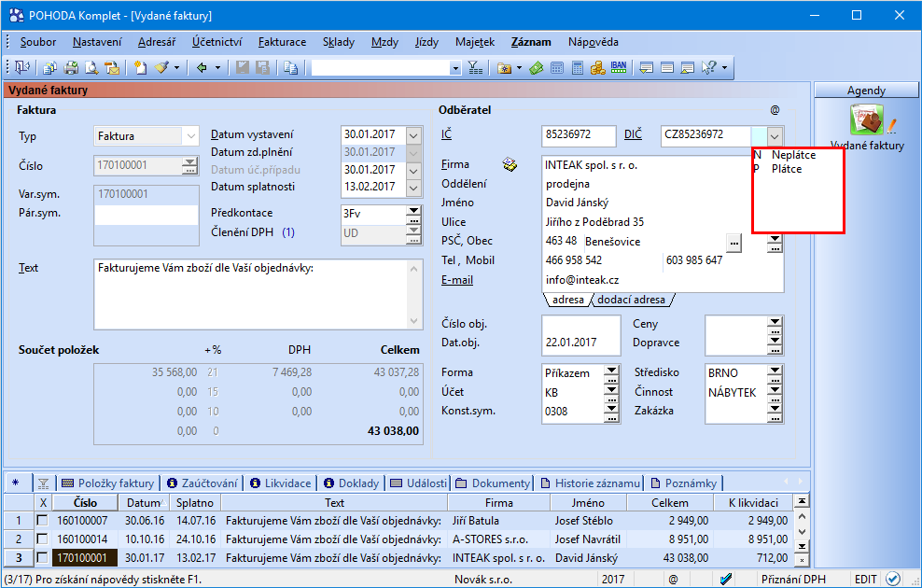Image resolution: width=922 pixels, height=588 pixels.
Task: Click the funnel filter icon on the tab bar
Action: 44,483
